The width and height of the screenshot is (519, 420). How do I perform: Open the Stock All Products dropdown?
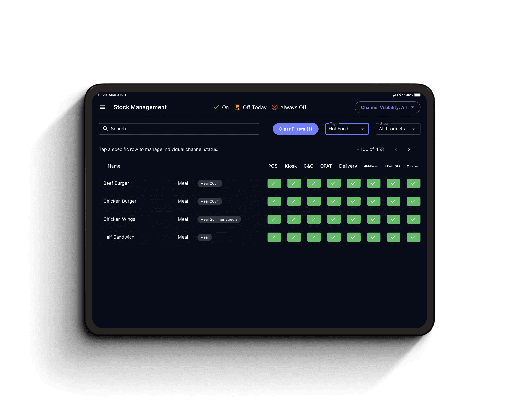tap(398, 129)
